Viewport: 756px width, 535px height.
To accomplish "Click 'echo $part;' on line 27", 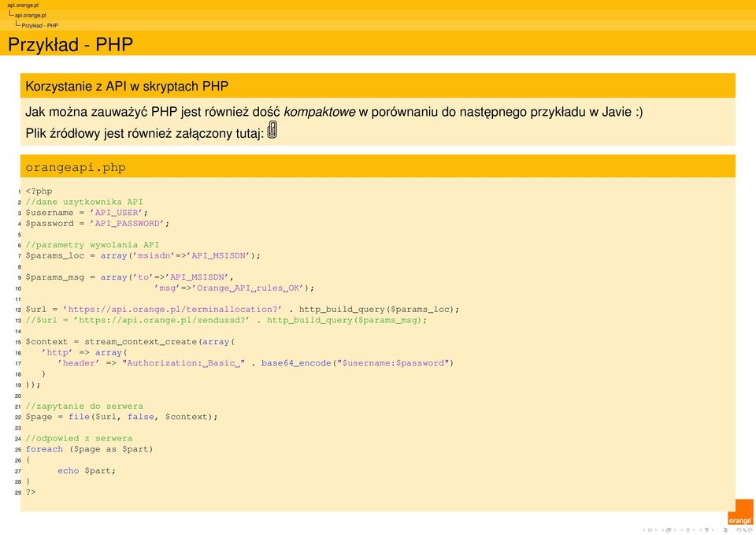I will 87,471.
